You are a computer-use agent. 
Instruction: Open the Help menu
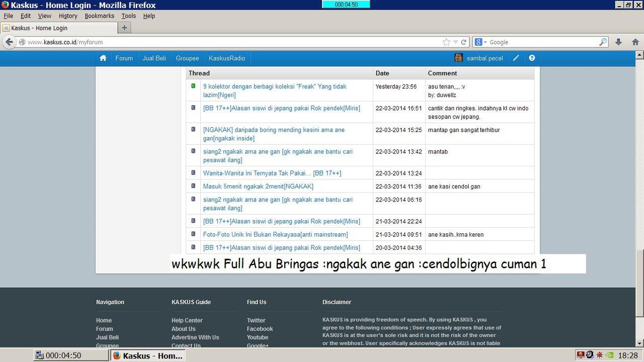(149, 16)
